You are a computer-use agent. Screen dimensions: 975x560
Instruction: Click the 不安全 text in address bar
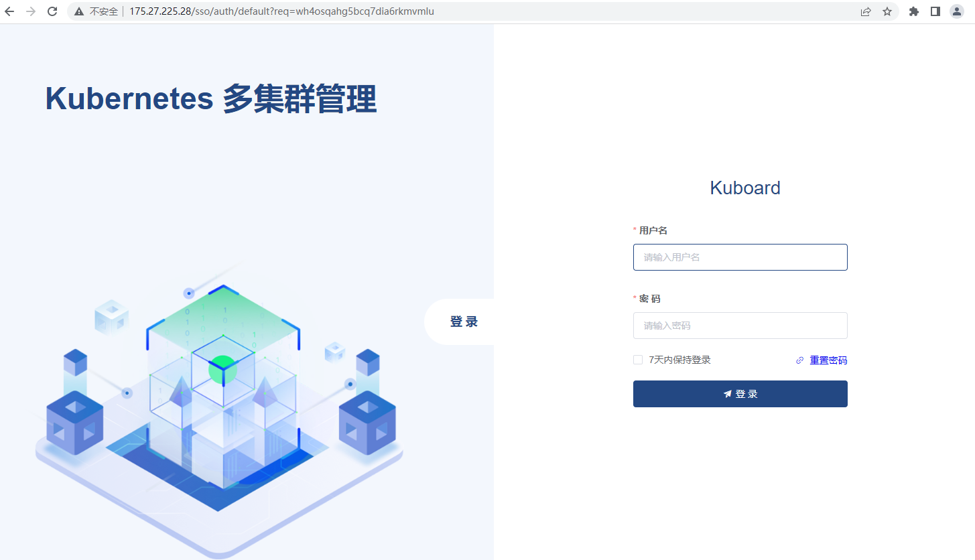[x=103, y=11]
